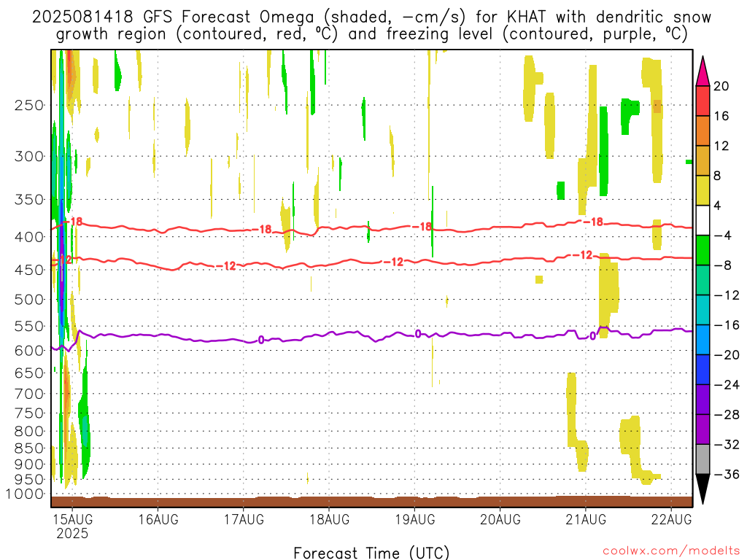Click the coolwx.com/modelts link
The image size is (747, 560).
(x=671, y=551)
